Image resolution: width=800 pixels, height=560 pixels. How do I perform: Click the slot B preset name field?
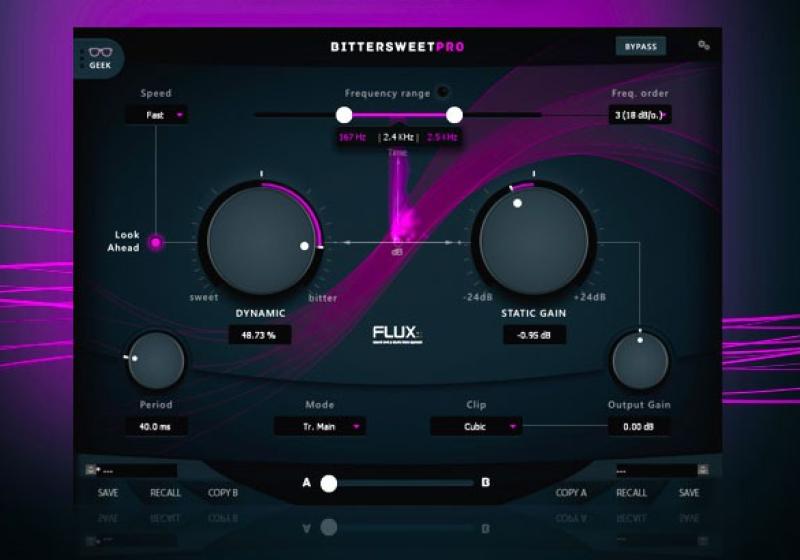point(657,470)
